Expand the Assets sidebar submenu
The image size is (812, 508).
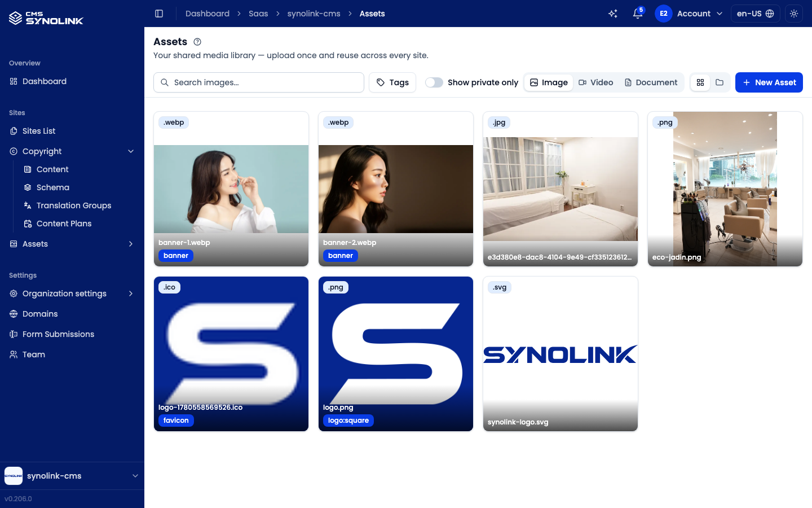(x=131, y=244)
